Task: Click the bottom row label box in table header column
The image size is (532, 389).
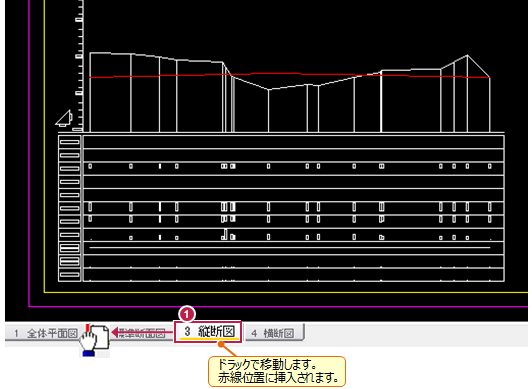Action: pos(70,275)
